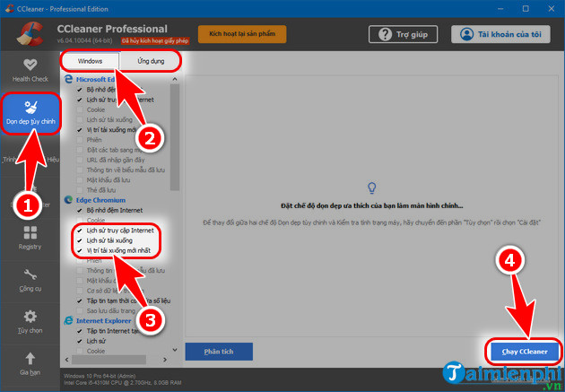
Task: Open the Registry cleaner section
Action: coord(30,238)
